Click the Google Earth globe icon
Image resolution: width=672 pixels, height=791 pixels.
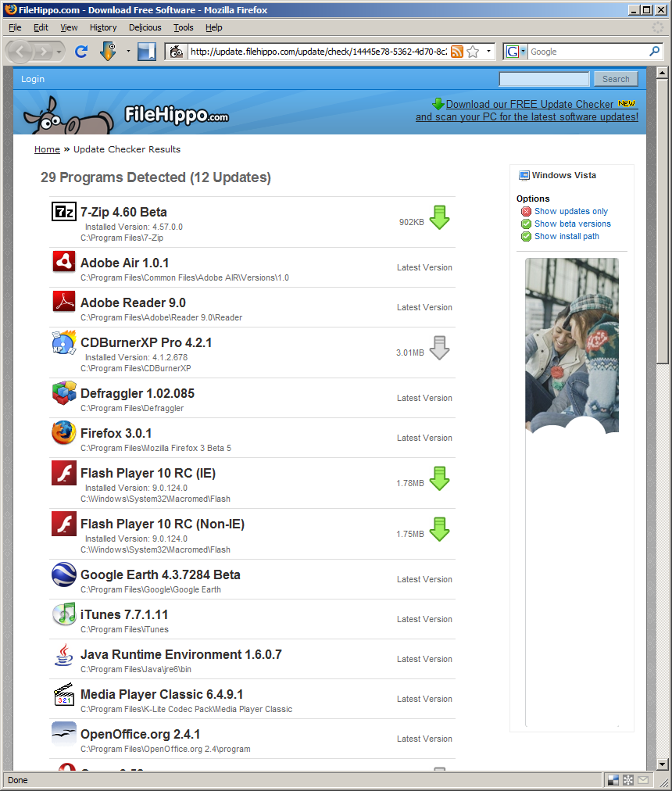63,574
